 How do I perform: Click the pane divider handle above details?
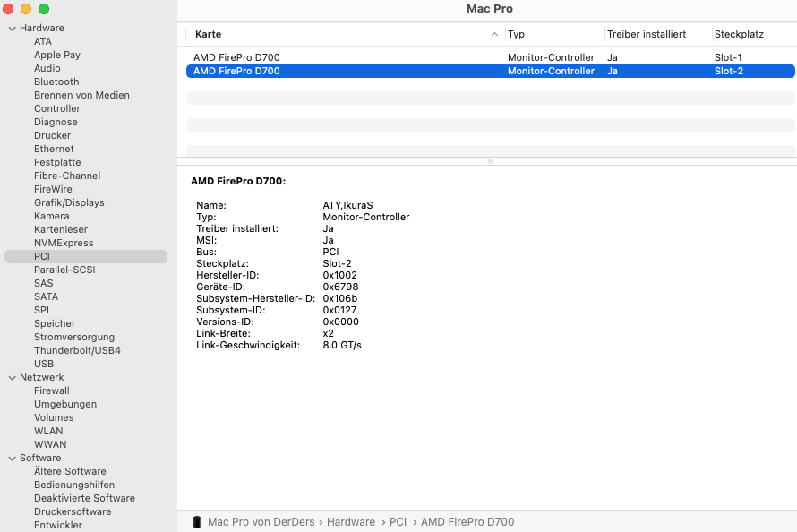[490, 161]
